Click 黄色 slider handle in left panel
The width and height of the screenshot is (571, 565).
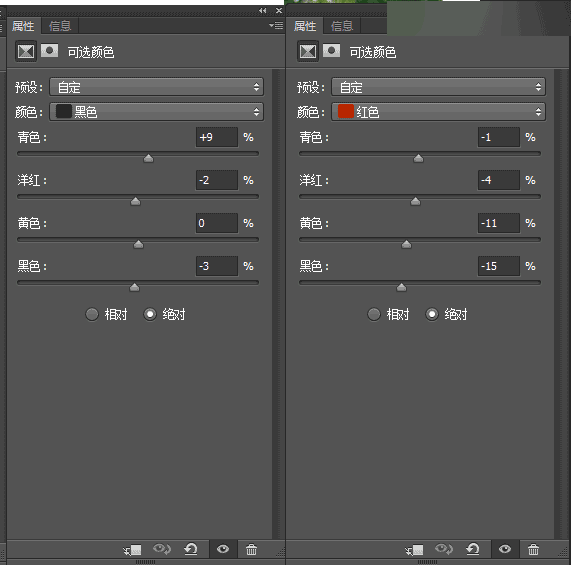coord(138,244)
